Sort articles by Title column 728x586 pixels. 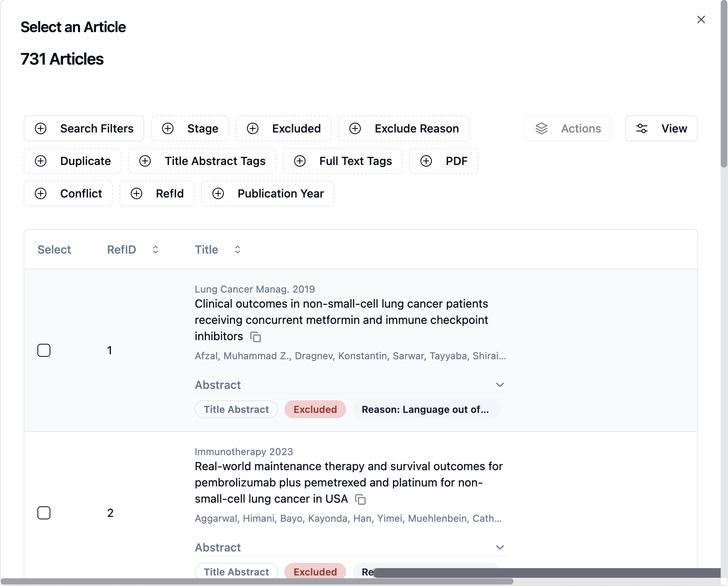pyautogui.click(x=237, y=250)
